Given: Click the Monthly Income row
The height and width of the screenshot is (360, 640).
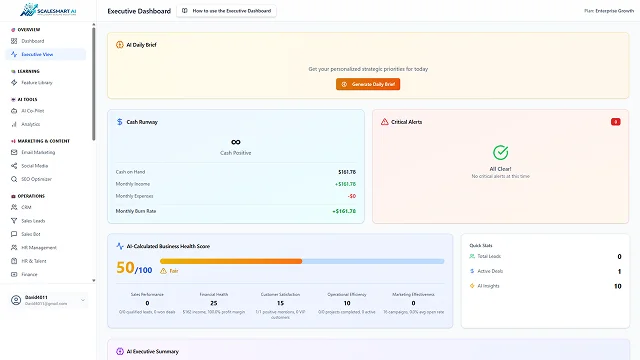Looking at the screenshot, I should click(x=236, y=184).
